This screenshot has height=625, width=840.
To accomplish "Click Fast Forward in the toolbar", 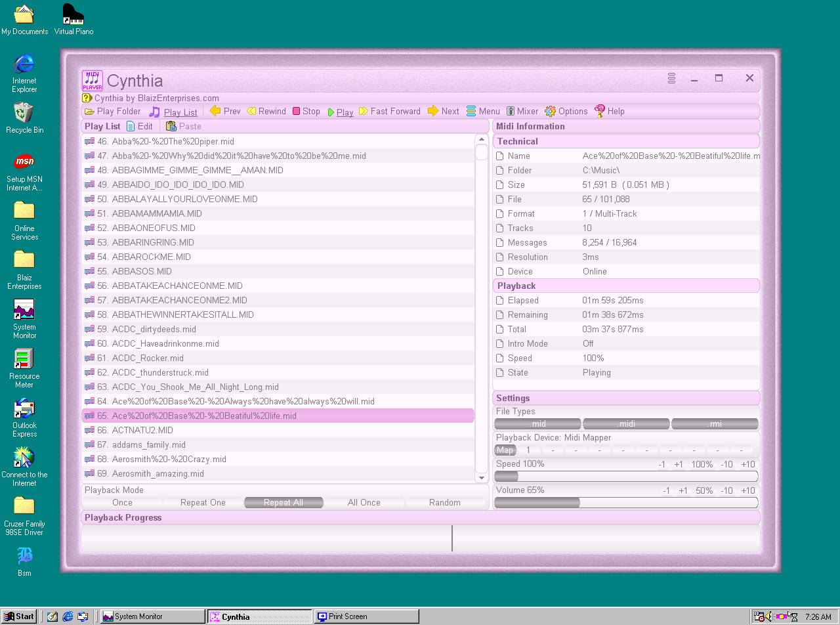I will click(390, 112).
